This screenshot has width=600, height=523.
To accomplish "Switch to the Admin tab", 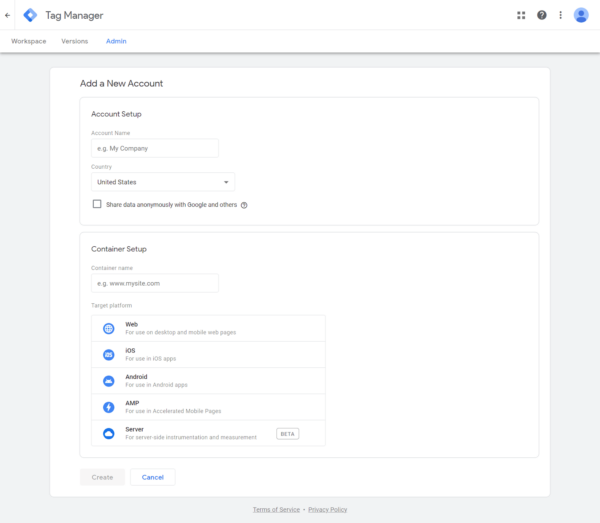I will pos(116,41).
